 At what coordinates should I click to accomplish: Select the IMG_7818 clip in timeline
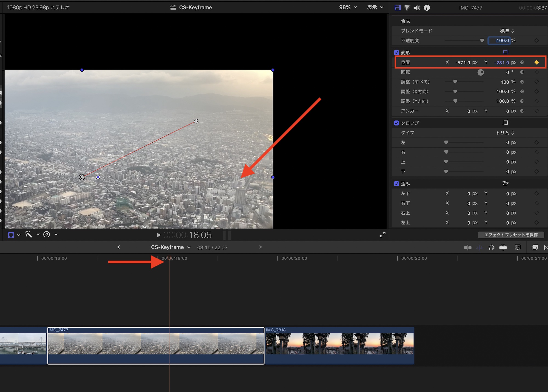pos(339,345)
